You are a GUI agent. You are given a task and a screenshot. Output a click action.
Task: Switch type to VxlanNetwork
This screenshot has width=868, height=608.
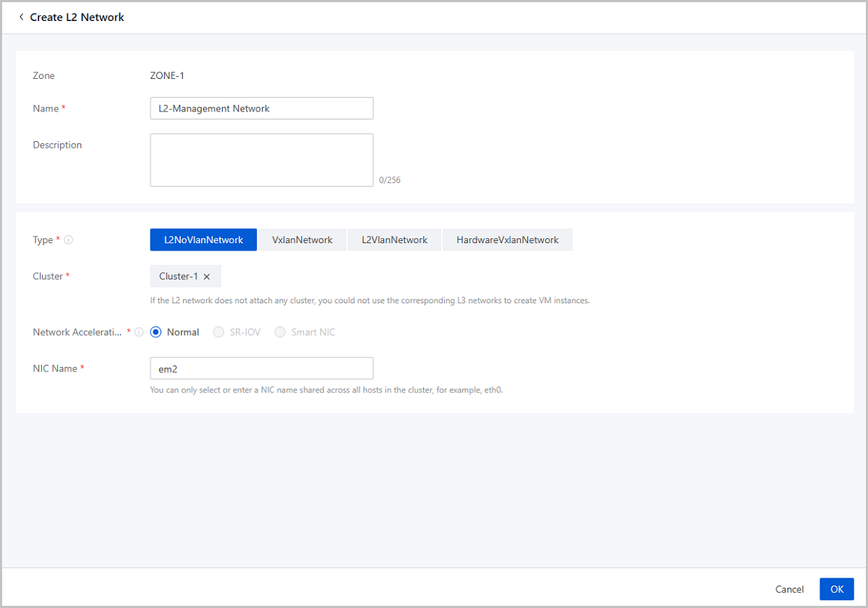click(x=302, y=240)
